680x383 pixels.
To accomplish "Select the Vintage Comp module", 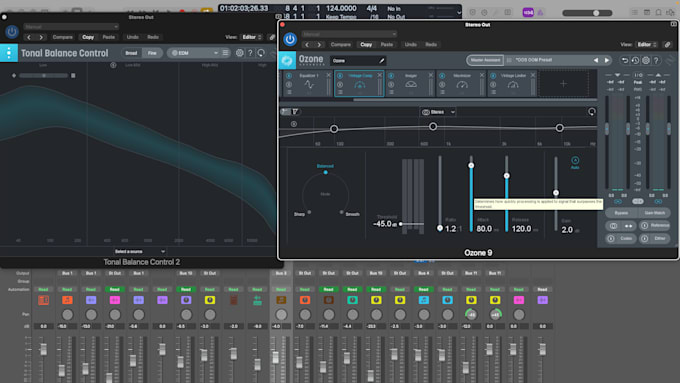I will pos(359,84).
